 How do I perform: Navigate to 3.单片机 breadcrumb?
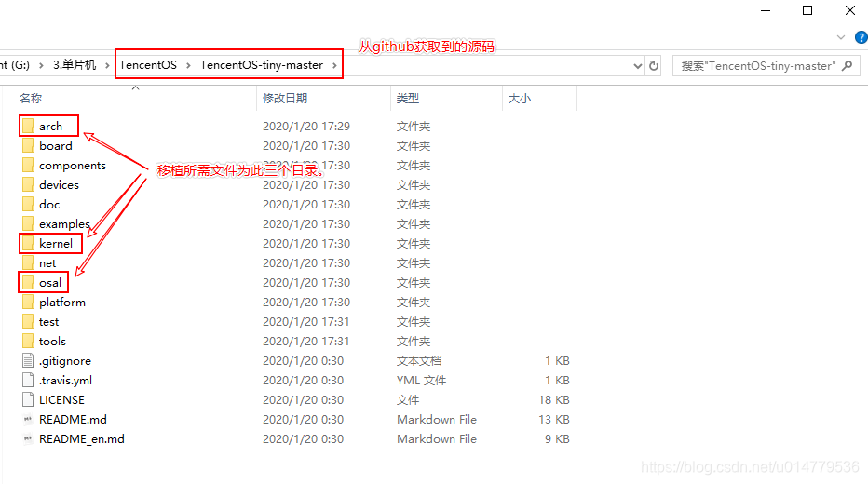pos(75,65)
